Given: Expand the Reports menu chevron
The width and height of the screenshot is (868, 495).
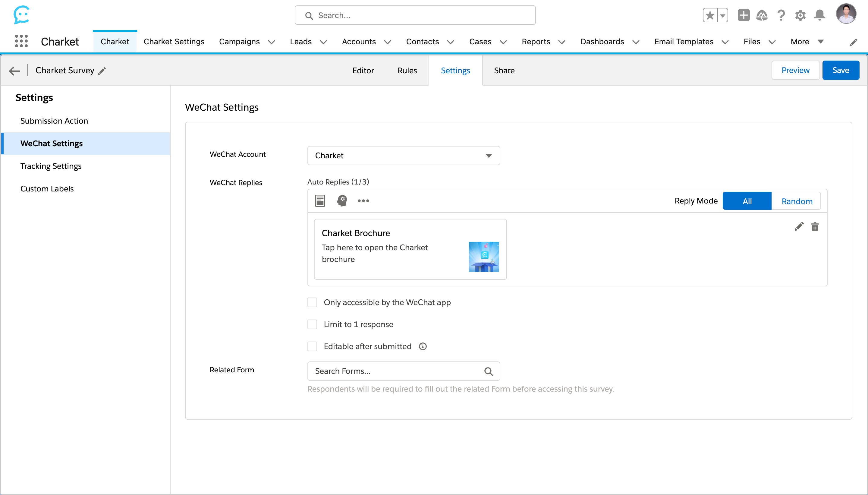Looking at the screenshot, I should [562, 42].
